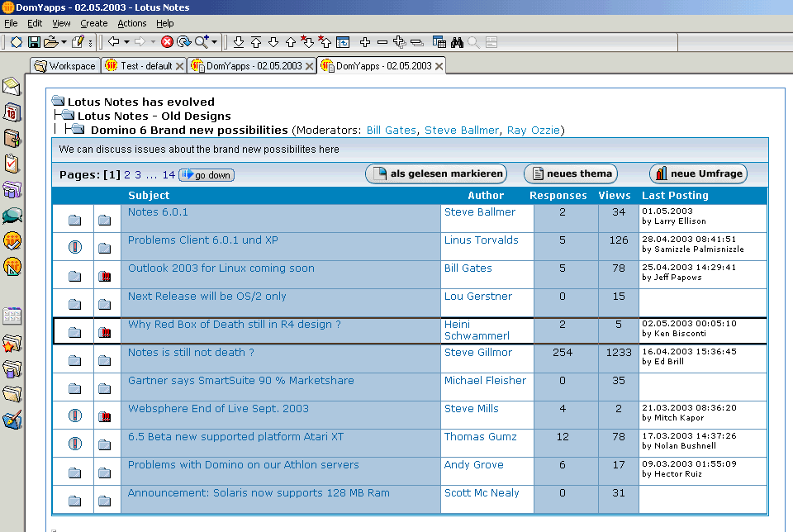Open the Help menu
The height and width of the screenshot is (532, 793).
[x=164, y=23]
